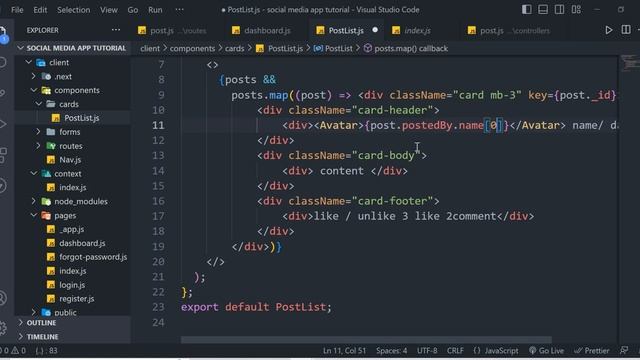Viewport: 640px width, 360px height.
Task: Split the editor to the right
Action: 626,30
